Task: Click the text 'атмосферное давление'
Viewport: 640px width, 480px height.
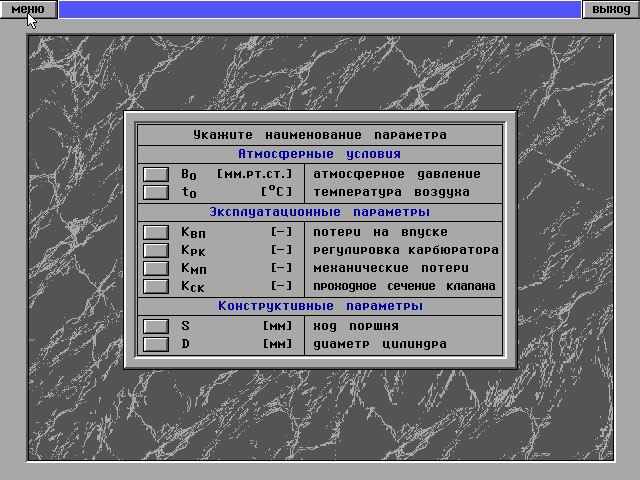Action: 397,174
